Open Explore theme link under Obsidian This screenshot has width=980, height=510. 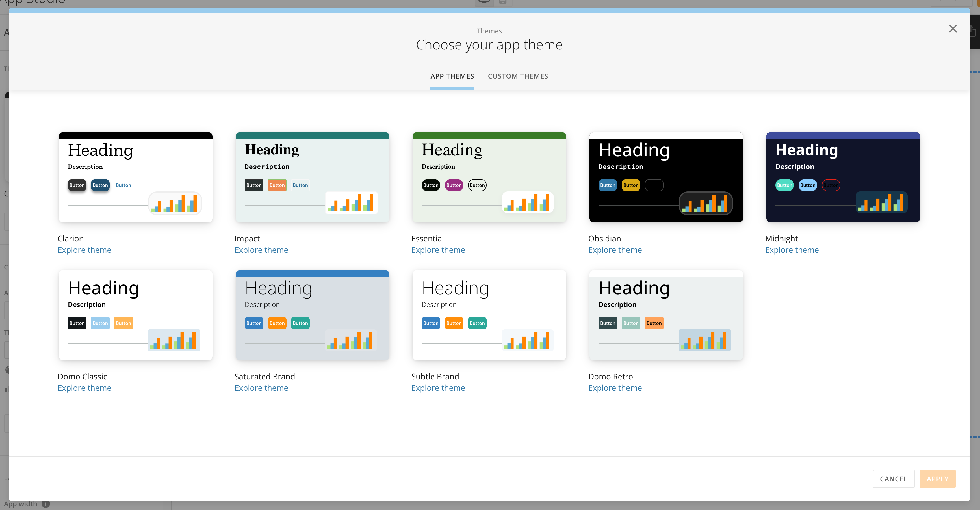tap(615, 250)
